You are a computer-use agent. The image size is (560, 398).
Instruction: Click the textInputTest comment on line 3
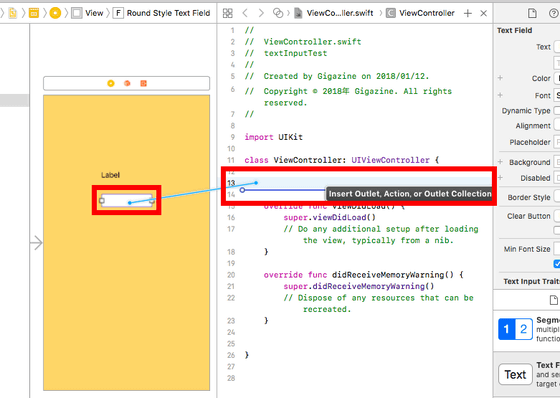point(286,53)
